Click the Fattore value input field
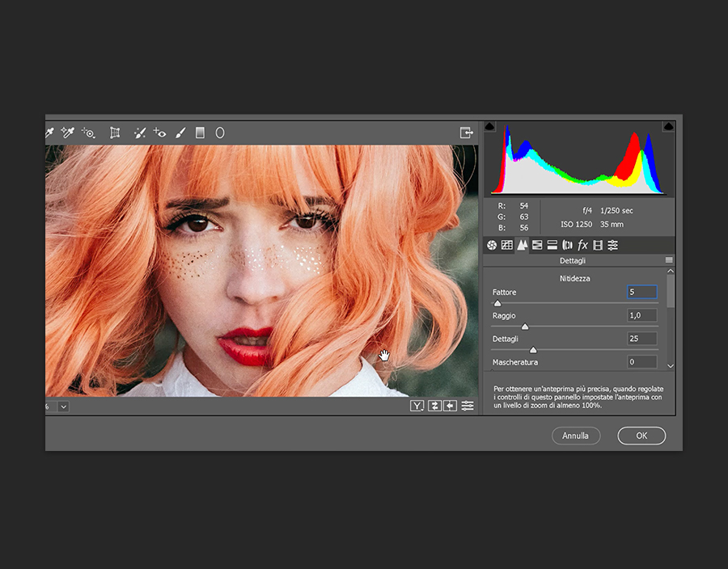The image size is (728, 569). 642,292
